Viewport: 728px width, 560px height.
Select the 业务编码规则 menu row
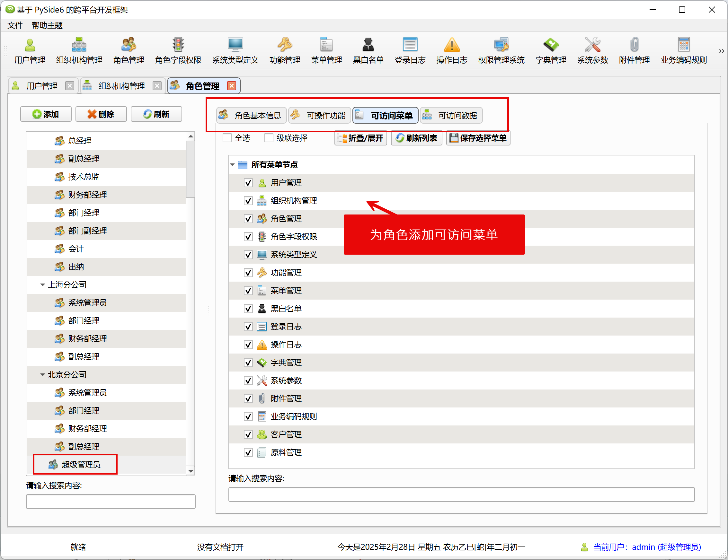click(x=461, y=417)
